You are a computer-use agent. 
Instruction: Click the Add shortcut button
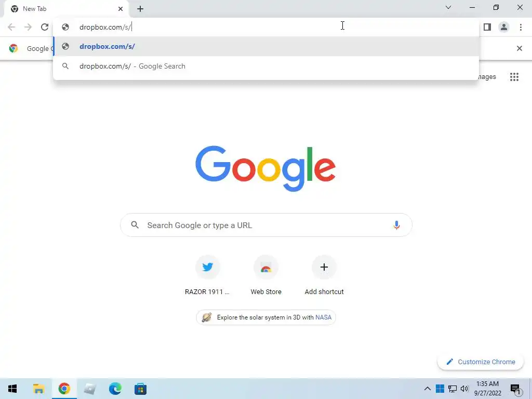[324, 276]
